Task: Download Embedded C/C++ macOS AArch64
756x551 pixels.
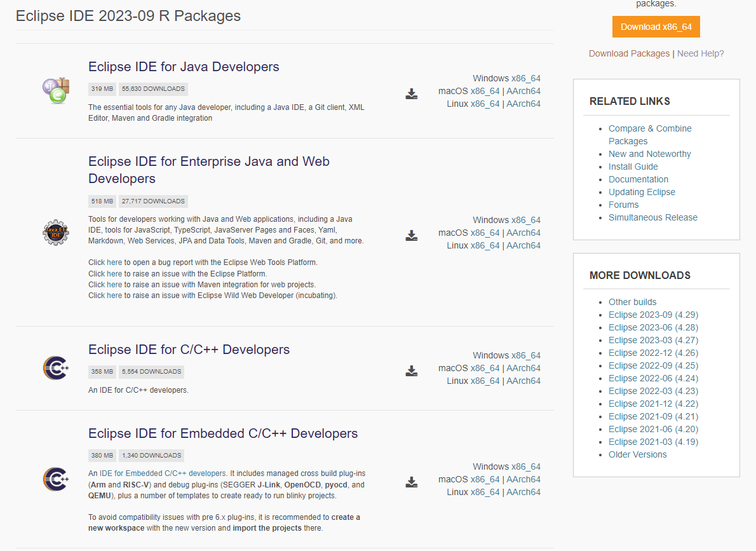Action: (x=523, y=480)
